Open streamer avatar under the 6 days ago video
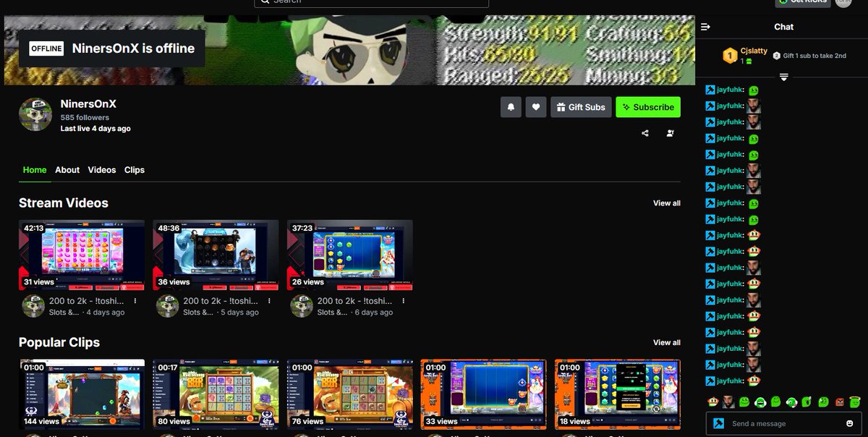 tap(302, 306)
